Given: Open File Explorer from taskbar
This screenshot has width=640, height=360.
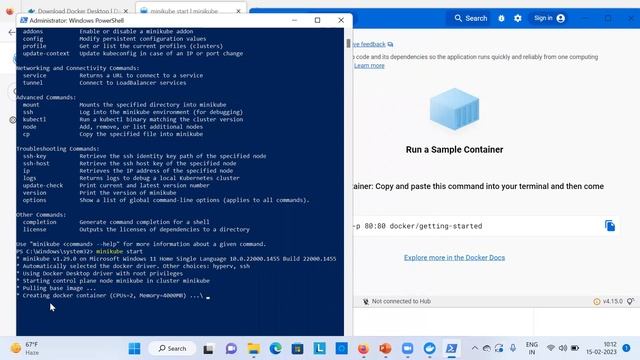Looking at the screenshot, I should click(253, 349).
